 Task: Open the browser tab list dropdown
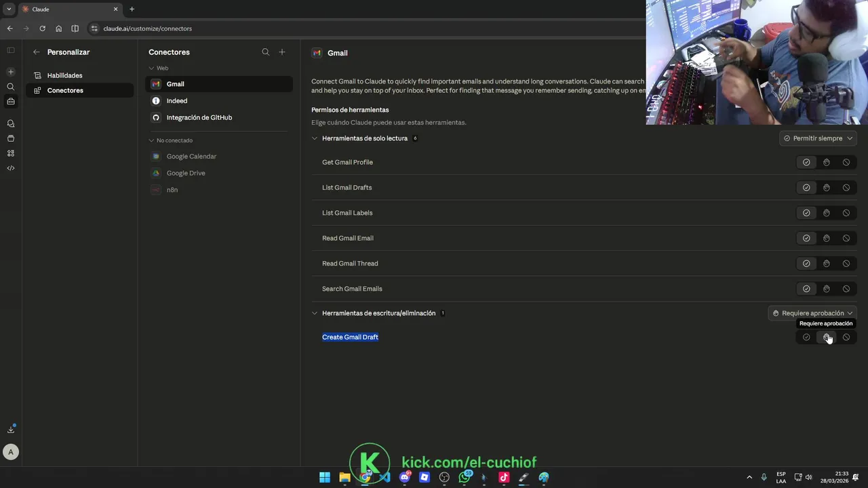9,9
